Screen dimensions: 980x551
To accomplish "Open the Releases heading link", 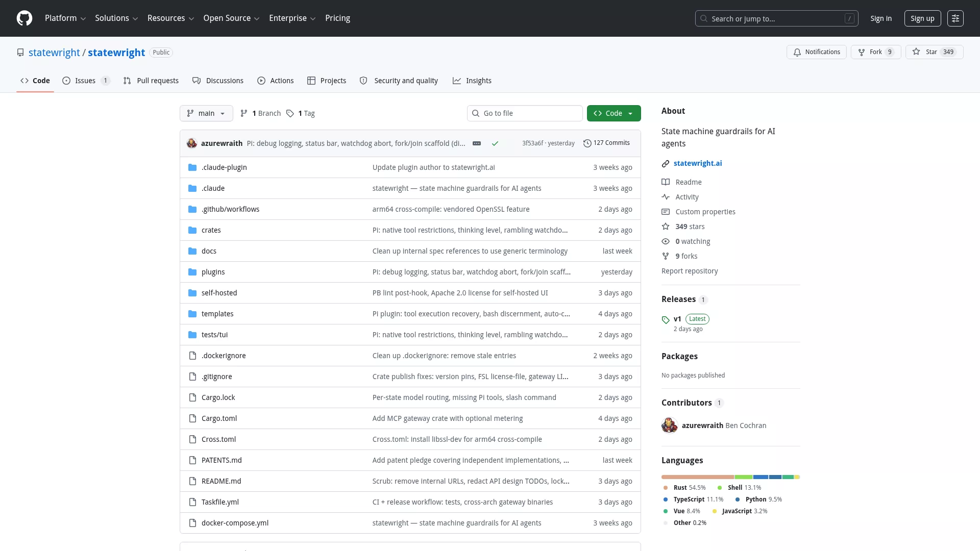I will tap(678, 299).
